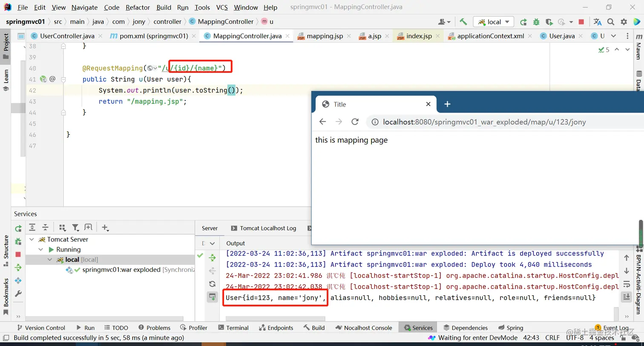Open the Navigate menu

[85, 7]
